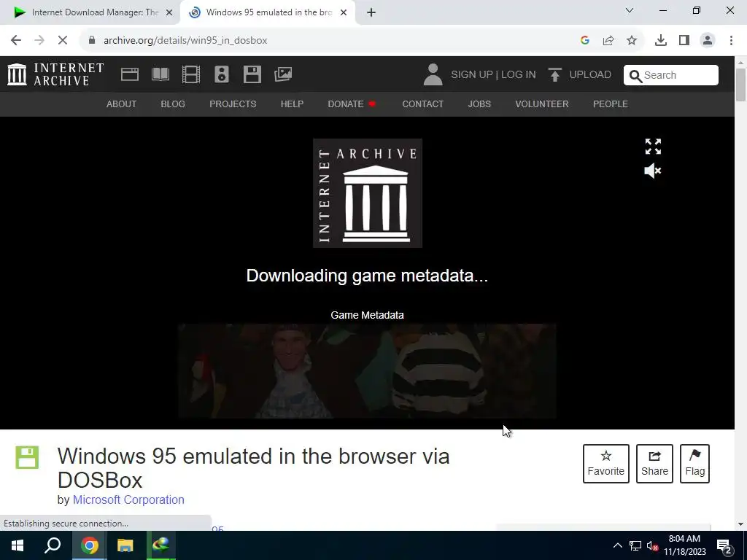Viewport: 747px width, 560px height.
Task: Open the Chrome profile menu
Action: (708, 40)
